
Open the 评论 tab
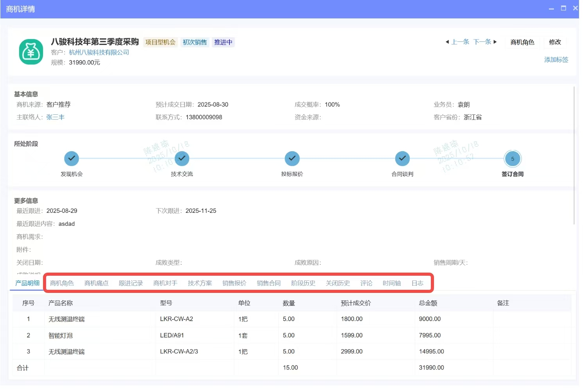(x=366, y=283)
